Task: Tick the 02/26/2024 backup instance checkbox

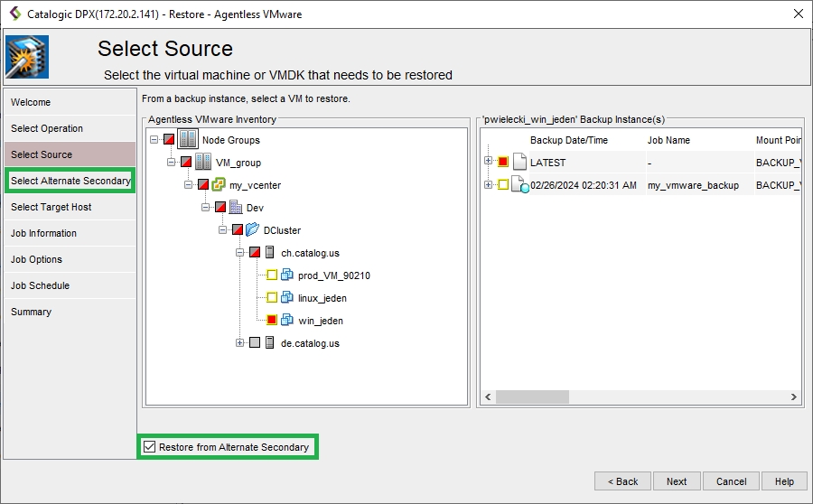Action: click(503, 185)
